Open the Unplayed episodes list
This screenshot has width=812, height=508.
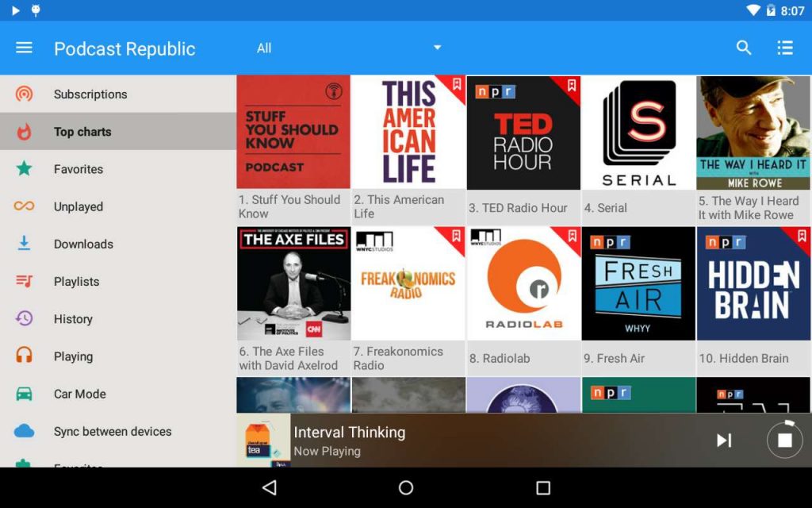[x=118, y=206]
